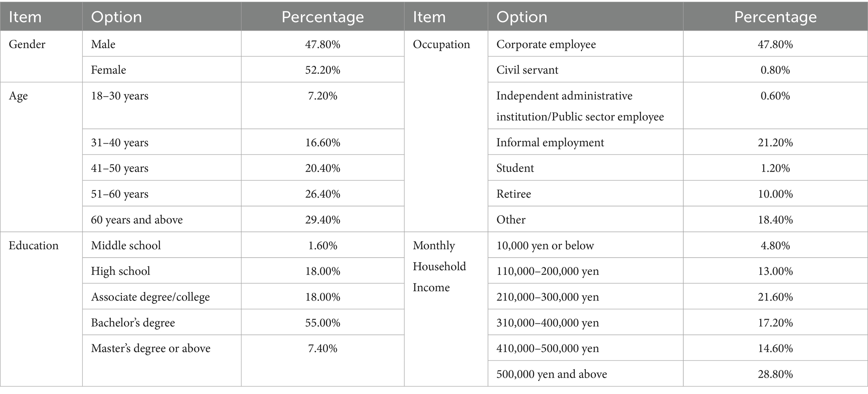The image size is (868, 394).
Task: Click the Monthly Household Income label
Action: [x=439, y=266]
